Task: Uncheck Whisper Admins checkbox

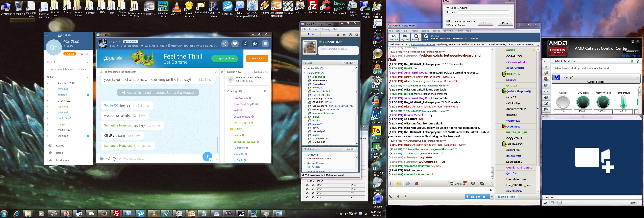Action: coord(447,25)
